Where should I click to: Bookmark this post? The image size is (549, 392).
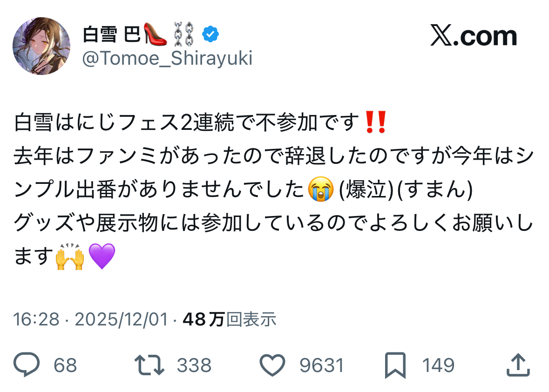tap(395, 365)
